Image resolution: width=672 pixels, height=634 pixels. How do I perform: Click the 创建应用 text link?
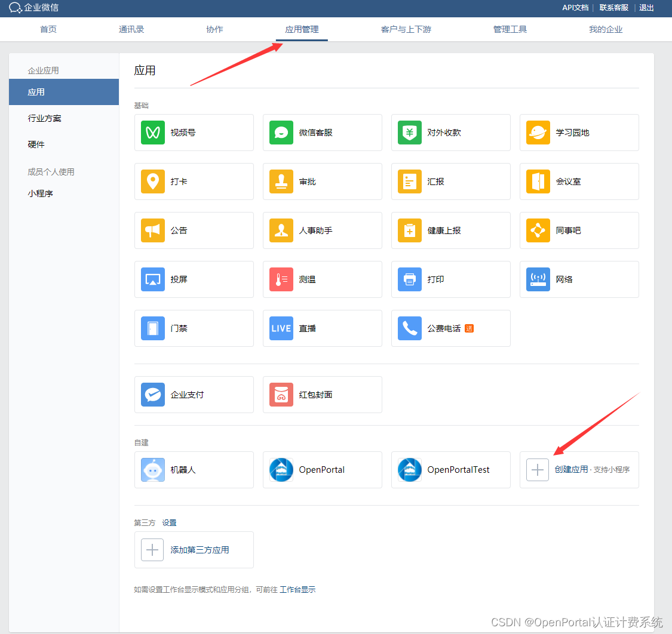tap(571, 469)
